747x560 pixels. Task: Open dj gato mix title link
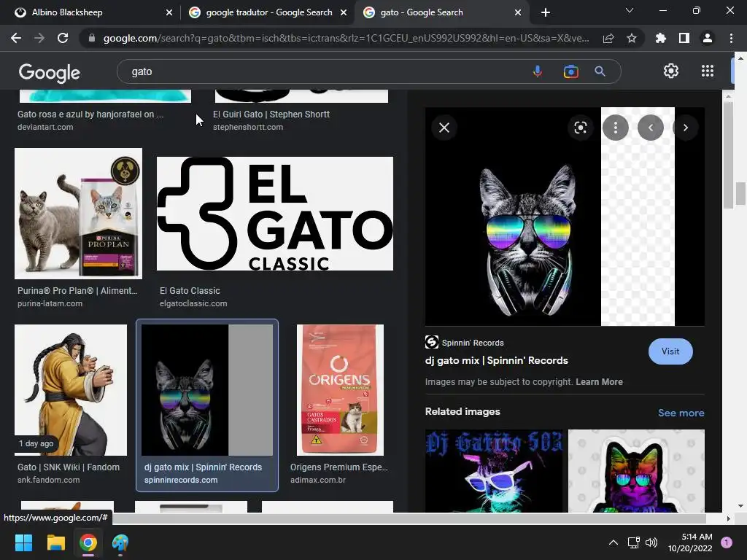(x=496, y=360)
